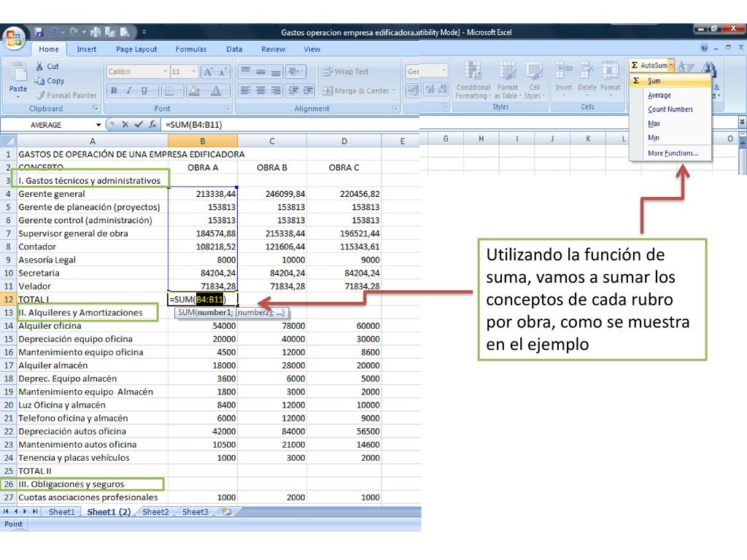Viewport: 747px width, 560px height.
Task: Select Count Numbers in the AutoSum menu
Action: pyautogui.click(x=670, y=109)
